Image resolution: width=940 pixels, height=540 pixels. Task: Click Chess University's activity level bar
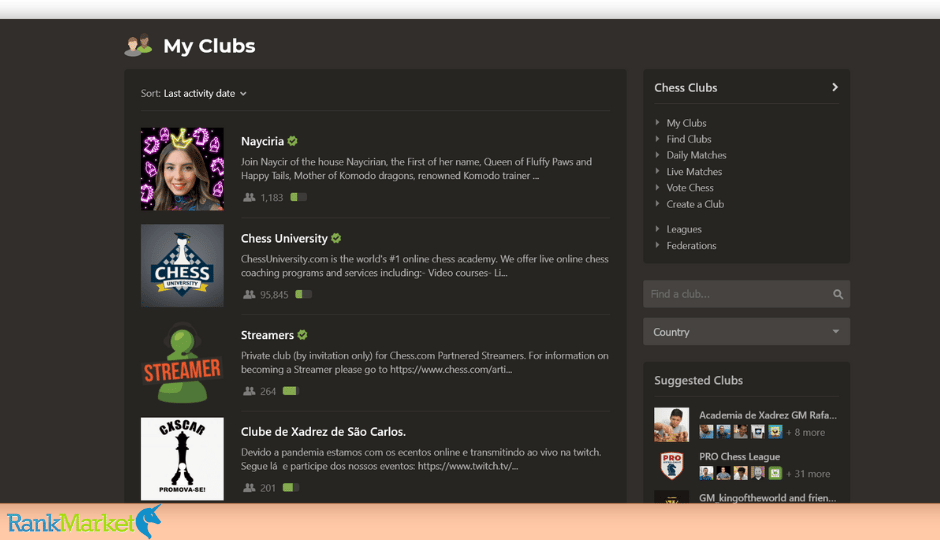tap(303, 294)
